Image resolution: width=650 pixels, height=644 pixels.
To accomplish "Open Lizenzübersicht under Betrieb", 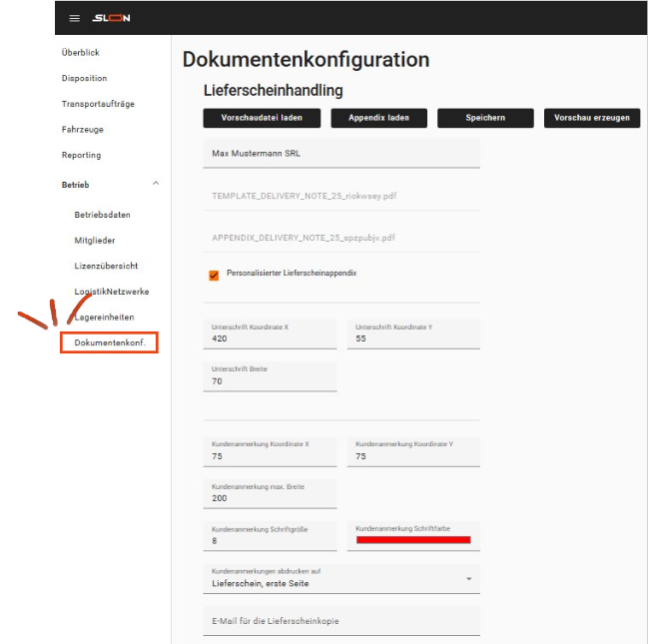I will [106, 267].
